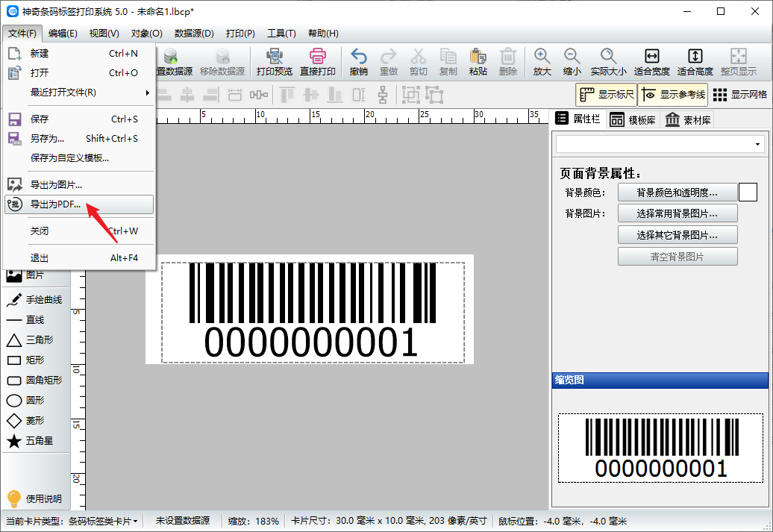Click the align top edges icon
Screen dimensions: 773x532
click(287, 95)
